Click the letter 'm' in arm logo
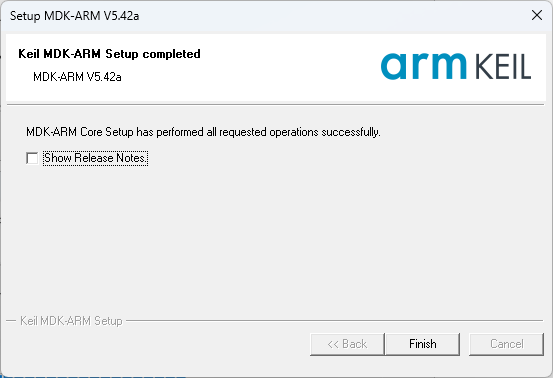553x378 pixels. click(x=447, y=66)
